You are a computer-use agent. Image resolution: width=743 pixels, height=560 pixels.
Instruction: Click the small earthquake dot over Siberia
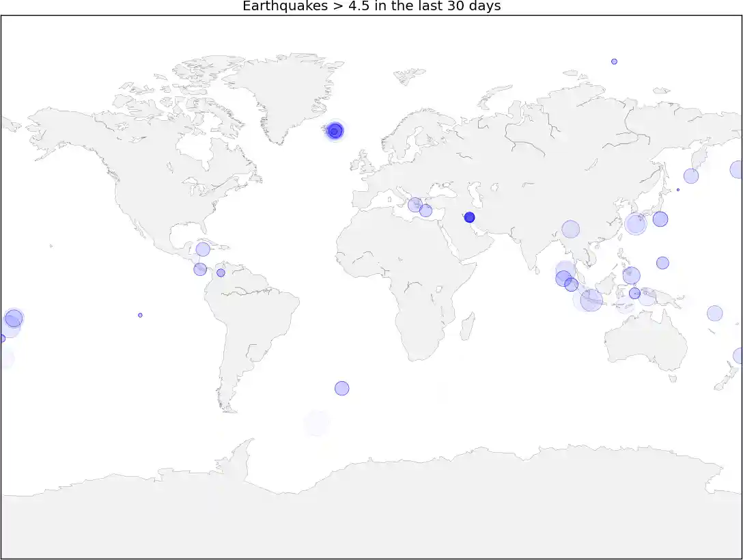pos(613,61)
